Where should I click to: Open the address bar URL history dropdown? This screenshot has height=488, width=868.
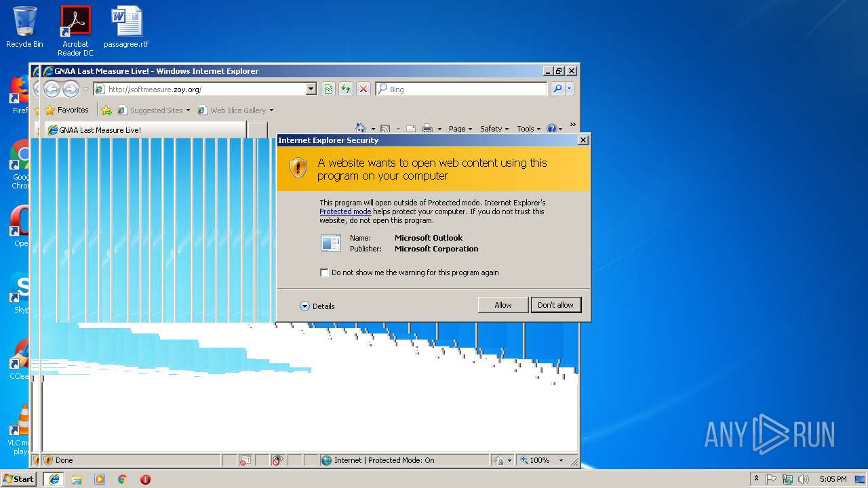coord(311,89)
